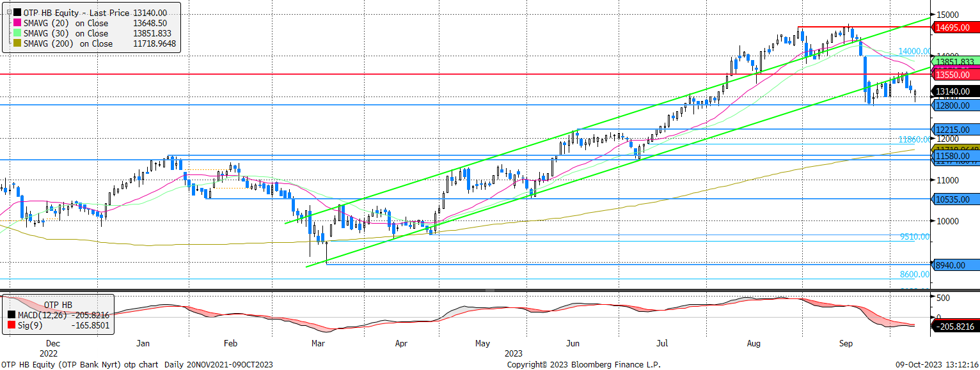Click the blue 10535.00 level tag

pos(955,199)
